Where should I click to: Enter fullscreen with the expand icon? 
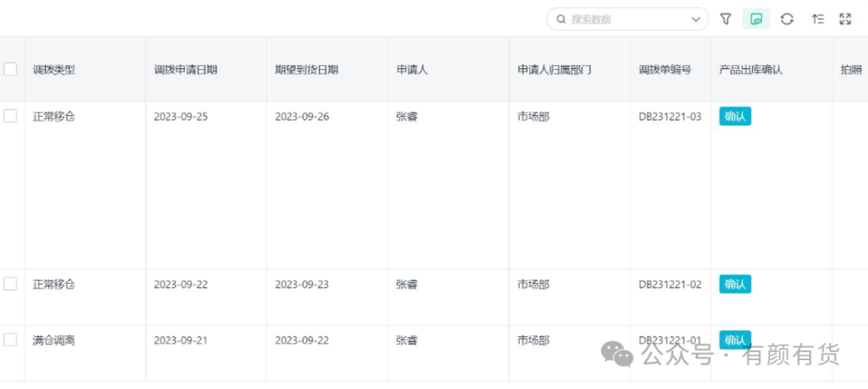coord(845,19)
